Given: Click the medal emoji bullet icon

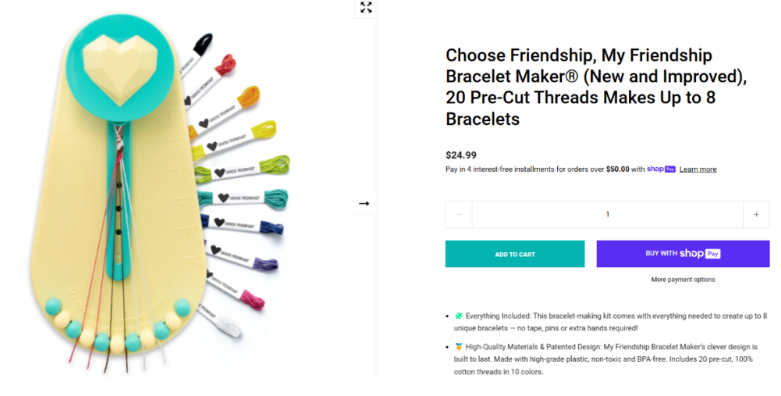Looking at the screenshot, I should pyautogui.click(x=459, y=347).
